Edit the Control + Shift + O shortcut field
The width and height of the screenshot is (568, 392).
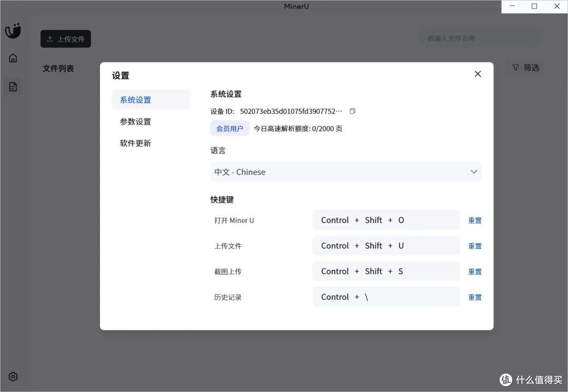click(x=386, y=220)
